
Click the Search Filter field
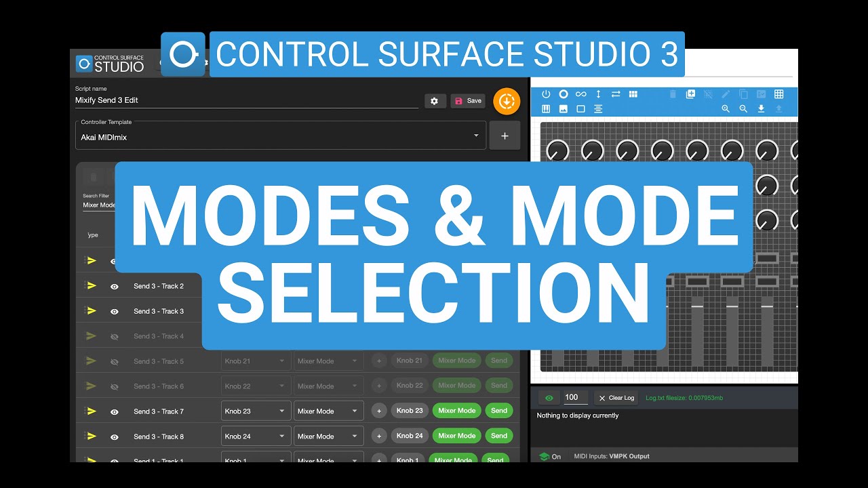pyautogui.click(x=99, y=205)
